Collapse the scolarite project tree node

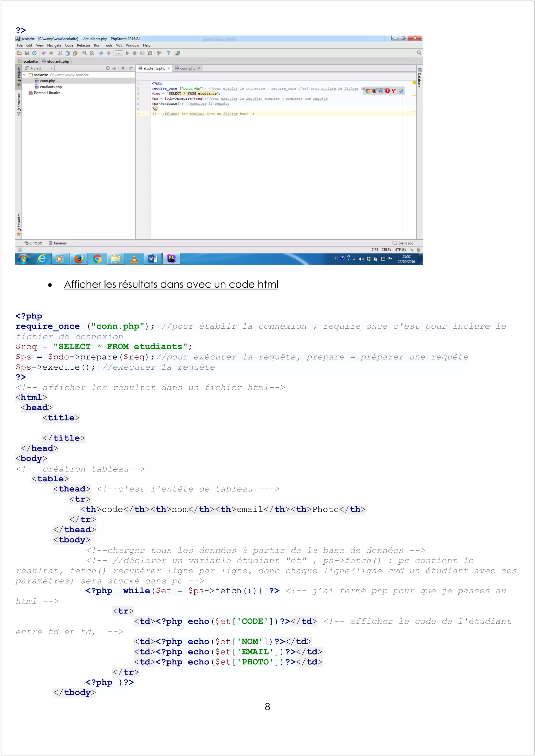tap(24, 75)
